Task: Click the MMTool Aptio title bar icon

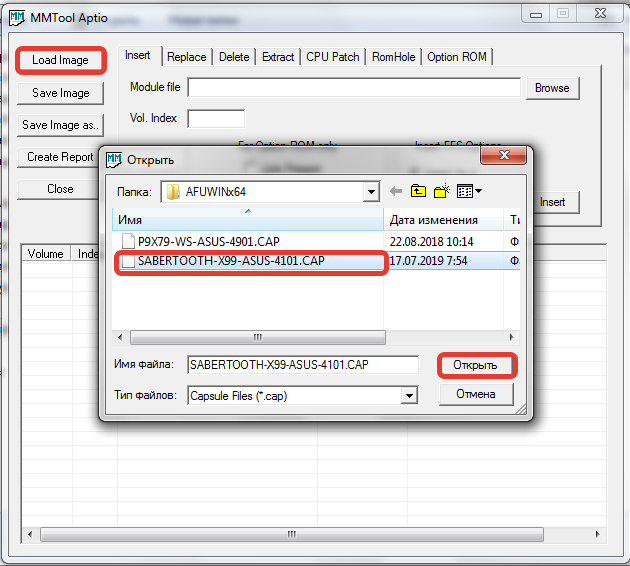Action: click(17, 18)
